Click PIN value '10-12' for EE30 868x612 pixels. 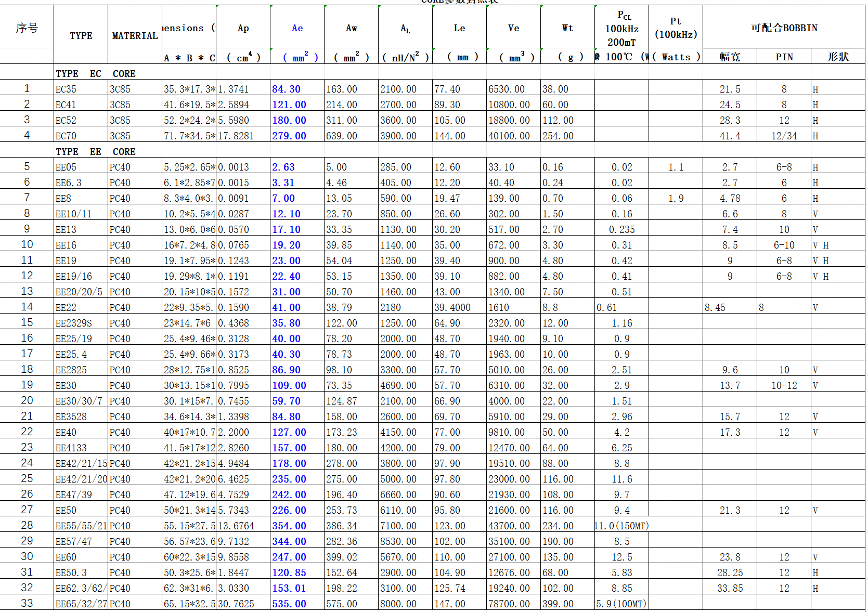point(784,385)
